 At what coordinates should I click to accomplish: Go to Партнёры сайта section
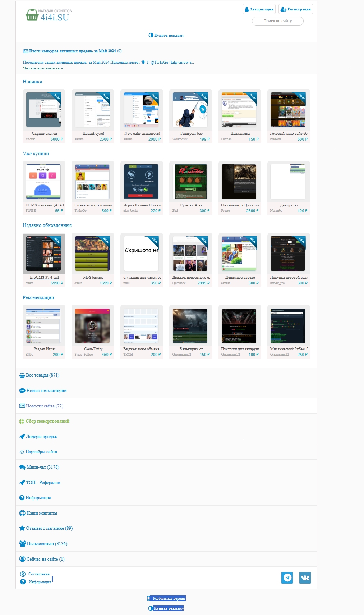tap(41, 452)
